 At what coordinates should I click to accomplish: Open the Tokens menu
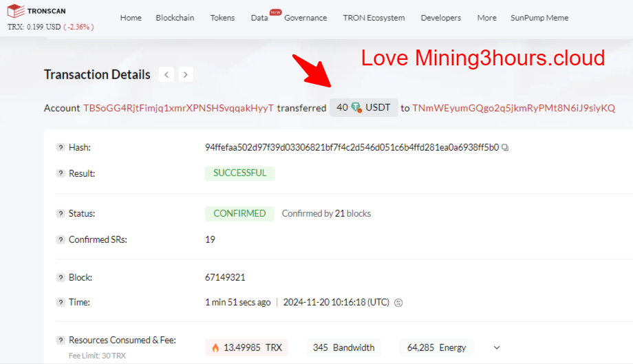(222, 18)
